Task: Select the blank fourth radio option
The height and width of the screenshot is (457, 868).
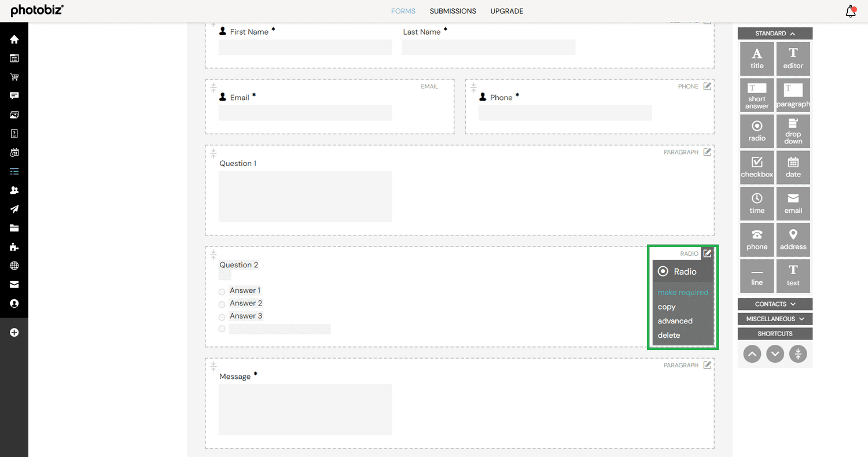Action: (222, 329)
